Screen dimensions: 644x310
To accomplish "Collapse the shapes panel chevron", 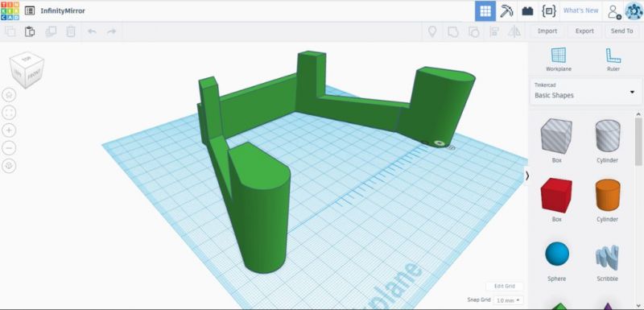I will pyautogui.click(x=527, y=176).
